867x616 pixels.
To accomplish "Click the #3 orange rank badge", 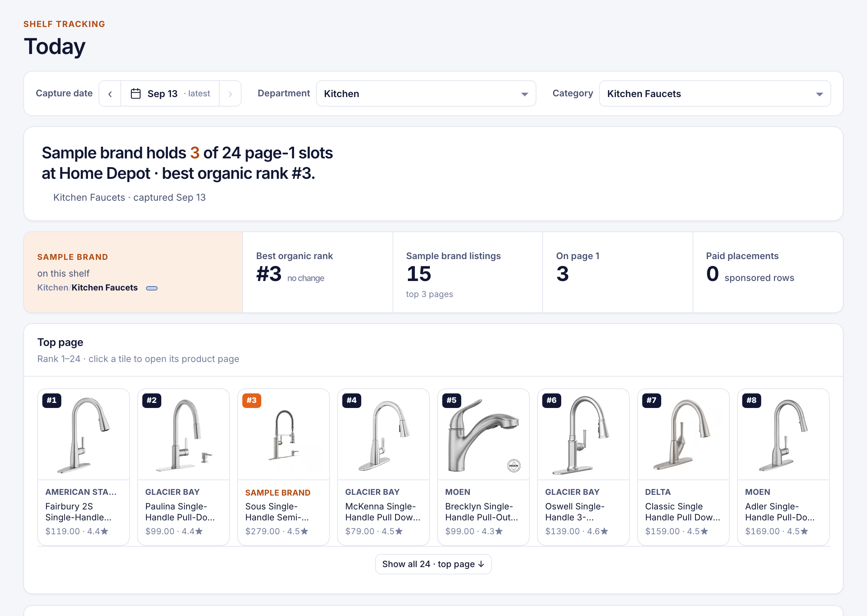I will pos(252,400).
